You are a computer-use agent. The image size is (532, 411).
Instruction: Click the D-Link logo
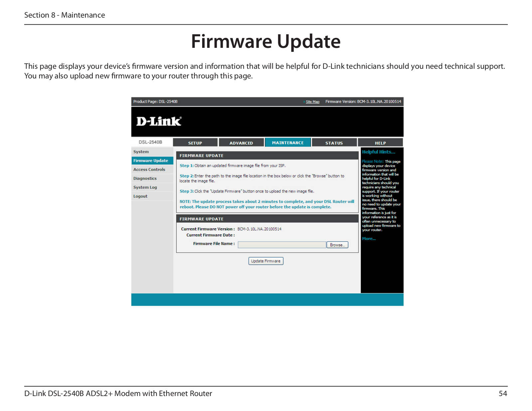click(x=159, y=122)
